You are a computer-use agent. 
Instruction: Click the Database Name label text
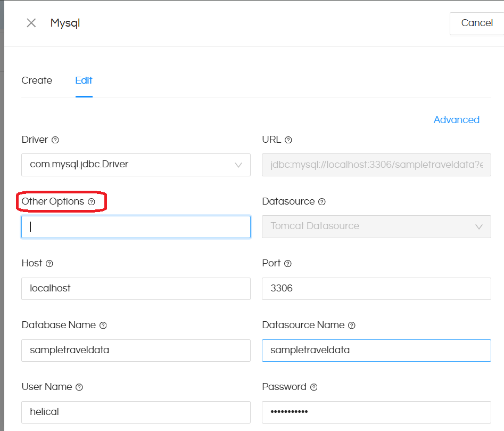click(59, 325)
